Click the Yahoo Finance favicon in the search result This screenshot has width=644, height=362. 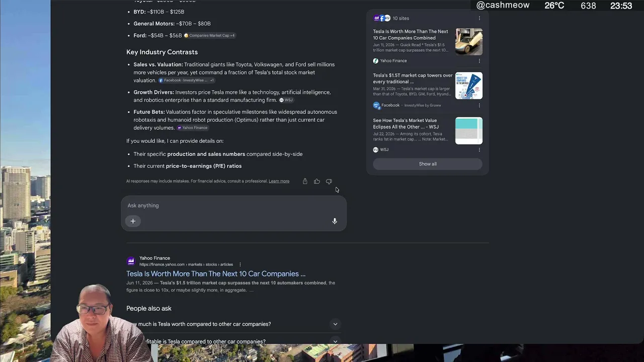point(131,261)
